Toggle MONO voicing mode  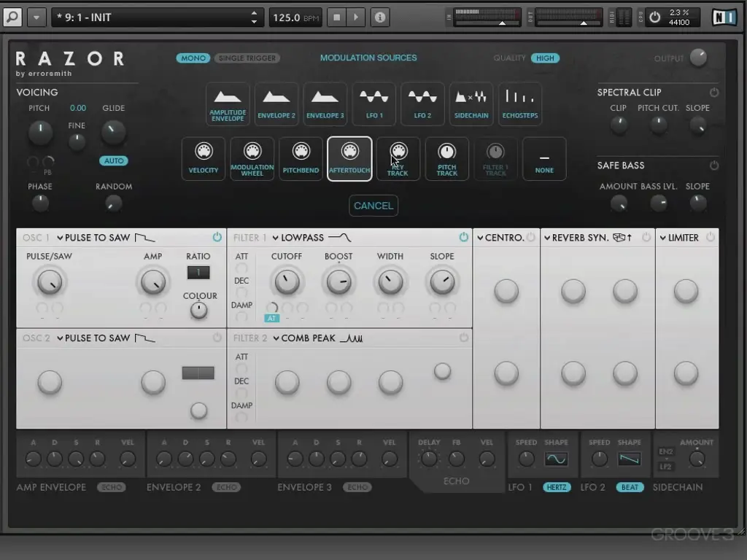tap(193, 58)
